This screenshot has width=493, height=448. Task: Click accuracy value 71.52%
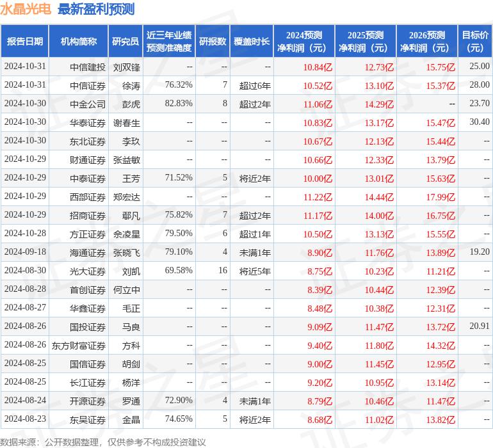pyautogui.click(x=179, y=178)
